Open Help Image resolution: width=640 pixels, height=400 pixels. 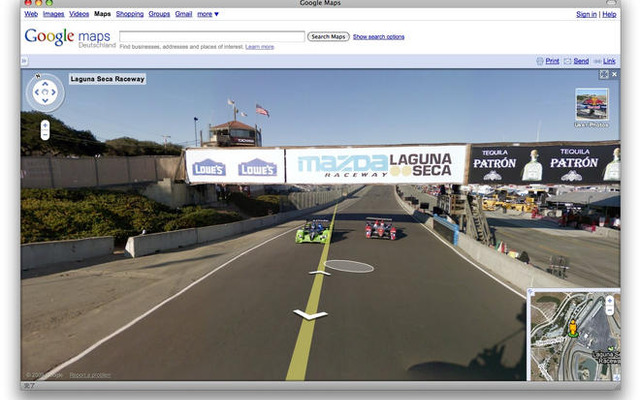click(x=609, y=14)
